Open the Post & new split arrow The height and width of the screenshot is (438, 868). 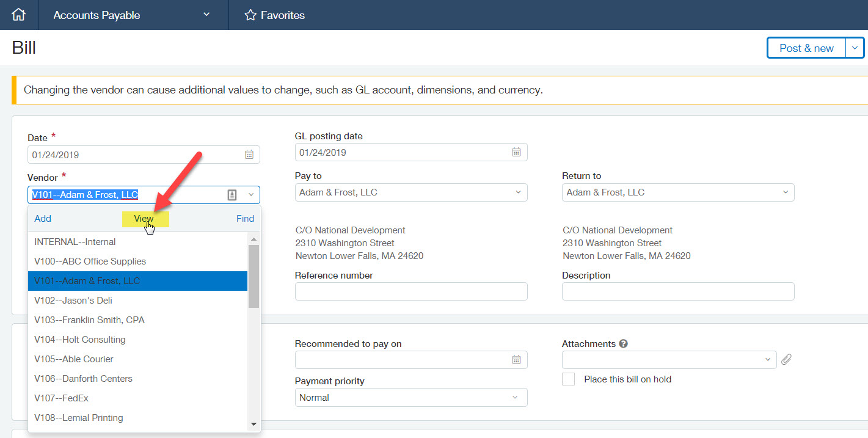855,48
